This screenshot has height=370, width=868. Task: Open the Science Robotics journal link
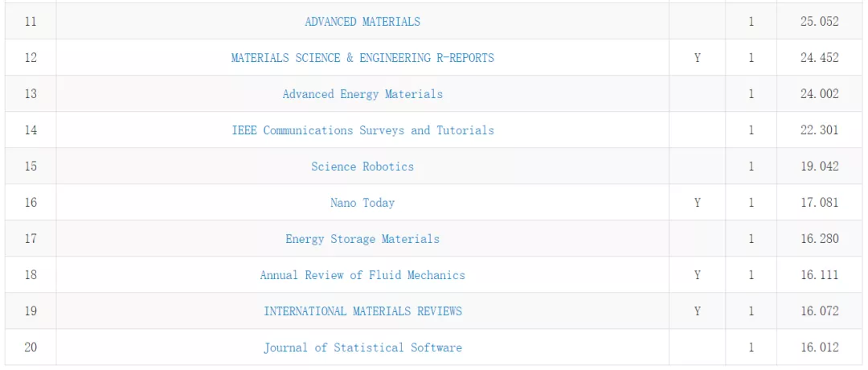point(362,166)
